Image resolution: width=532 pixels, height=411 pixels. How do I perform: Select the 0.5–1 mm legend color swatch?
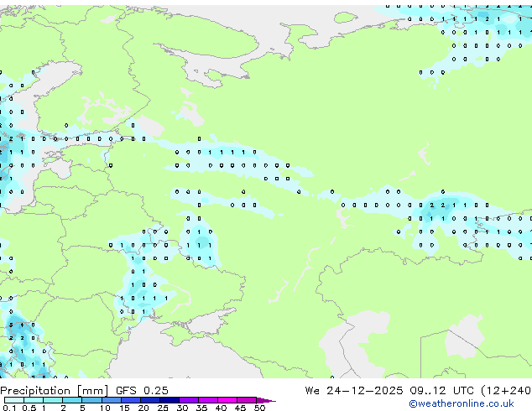34,400
